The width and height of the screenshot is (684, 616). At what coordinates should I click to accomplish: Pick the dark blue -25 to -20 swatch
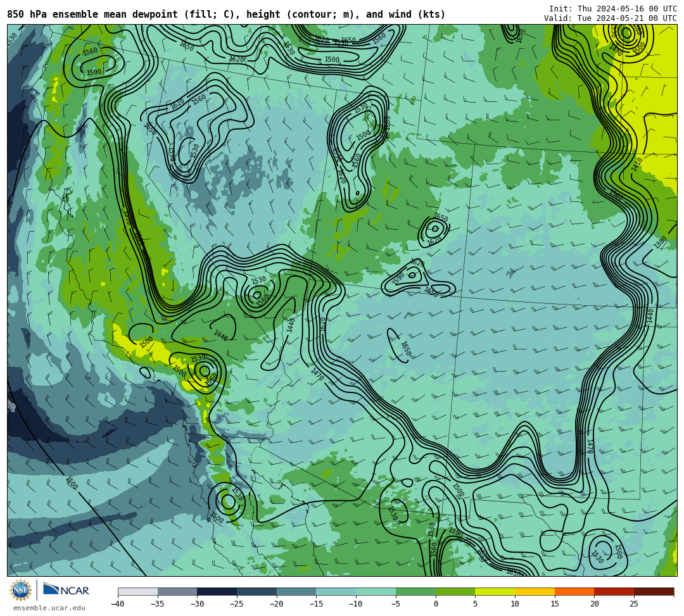click(257, 591)
